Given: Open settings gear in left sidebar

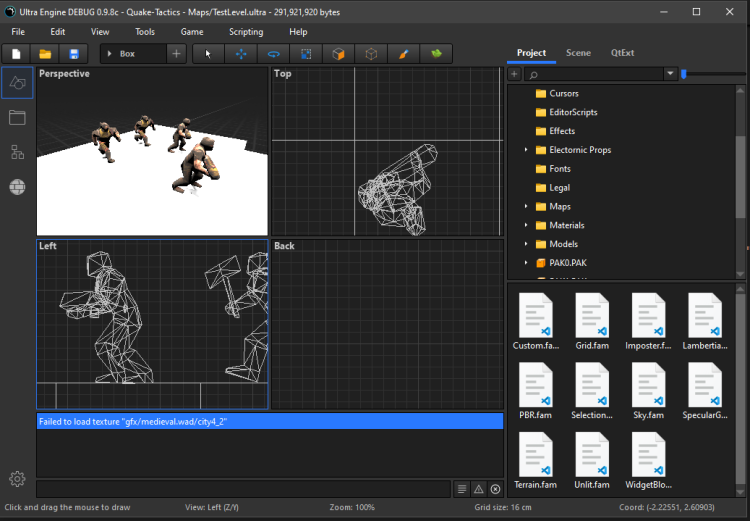Looking at the screenshot, I should [x=17, y=479].
